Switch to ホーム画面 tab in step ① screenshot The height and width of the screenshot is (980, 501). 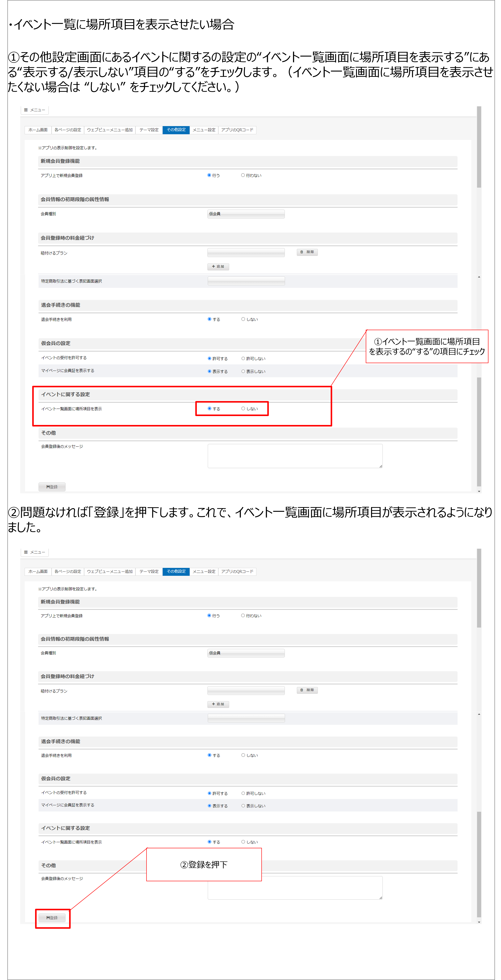click(x=38, y=130)
